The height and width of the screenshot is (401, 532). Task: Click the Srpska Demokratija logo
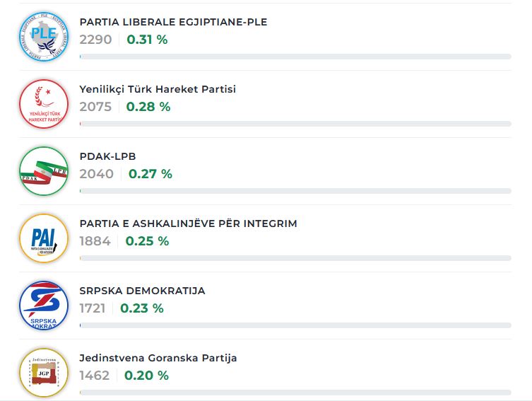pos(43,306)
